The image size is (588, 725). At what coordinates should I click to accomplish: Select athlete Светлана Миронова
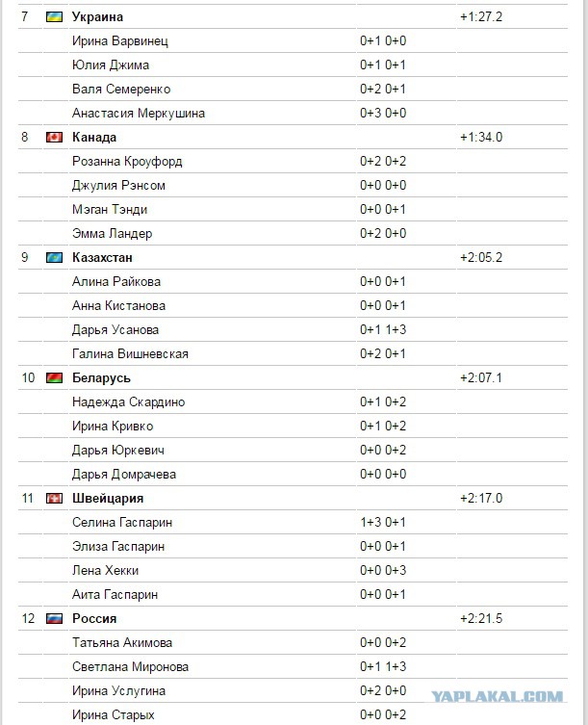pos(130,666)
